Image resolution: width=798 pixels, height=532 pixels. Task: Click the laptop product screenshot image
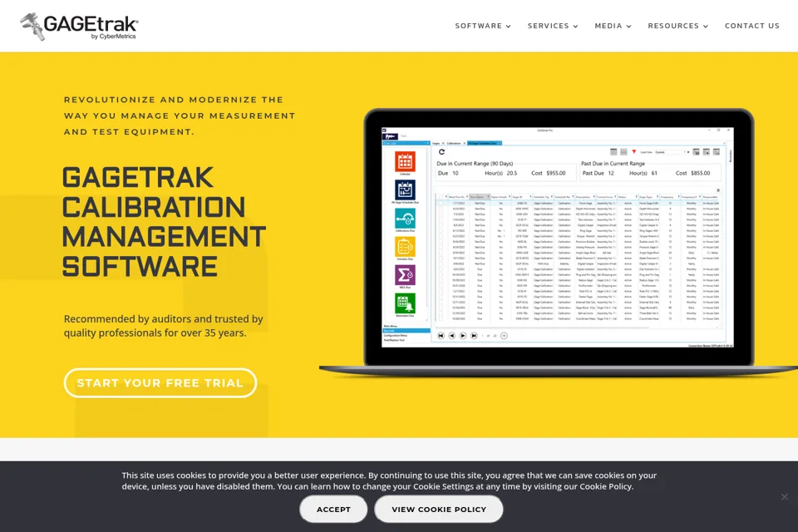(x=559, y=243)
